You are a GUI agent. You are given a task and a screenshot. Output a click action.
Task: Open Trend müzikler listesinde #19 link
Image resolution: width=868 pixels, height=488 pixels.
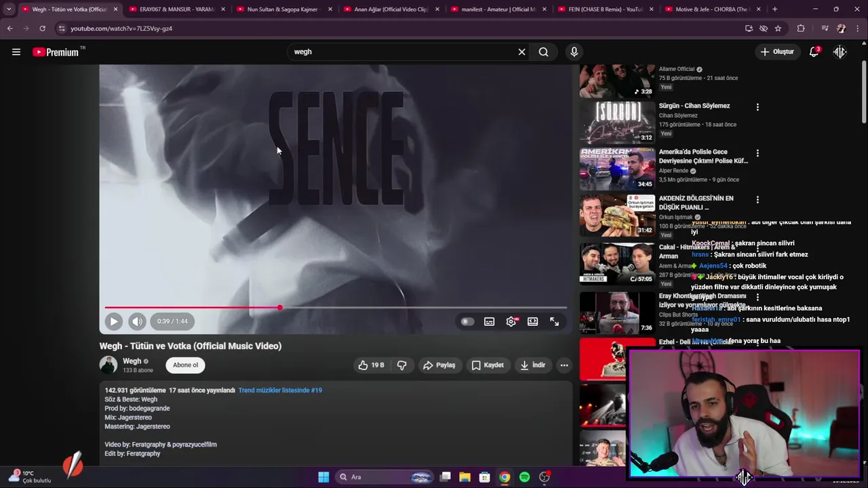[280, 390]
